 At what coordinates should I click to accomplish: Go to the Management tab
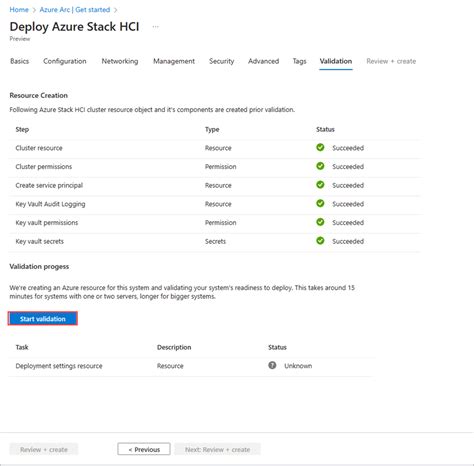tap(174, 61)
